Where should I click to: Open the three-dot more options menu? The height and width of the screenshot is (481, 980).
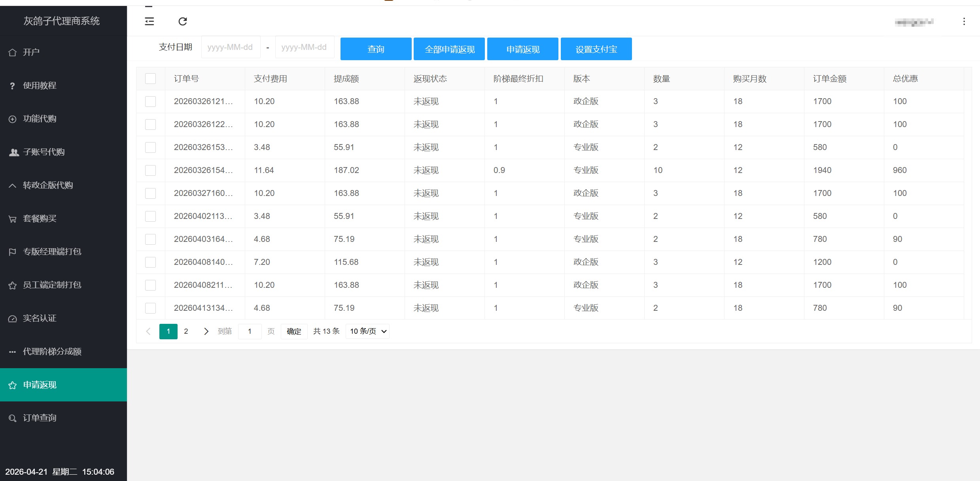point(964,21)
